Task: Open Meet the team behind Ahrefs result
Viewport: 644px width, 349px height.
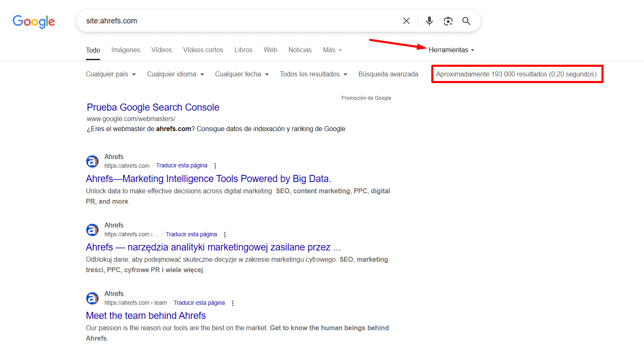Action: (146, 316)
